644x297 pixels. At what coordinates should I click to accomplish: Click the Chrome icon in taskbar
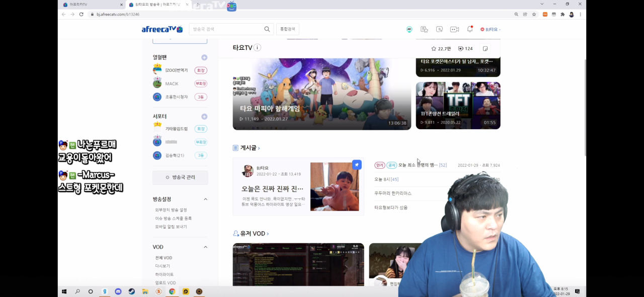click(172, 291)
